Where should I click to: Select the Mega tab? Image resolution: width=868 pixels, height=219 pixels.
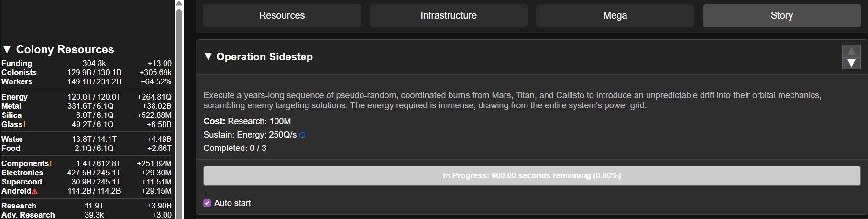pyautogui.click(x=615, y=16)
